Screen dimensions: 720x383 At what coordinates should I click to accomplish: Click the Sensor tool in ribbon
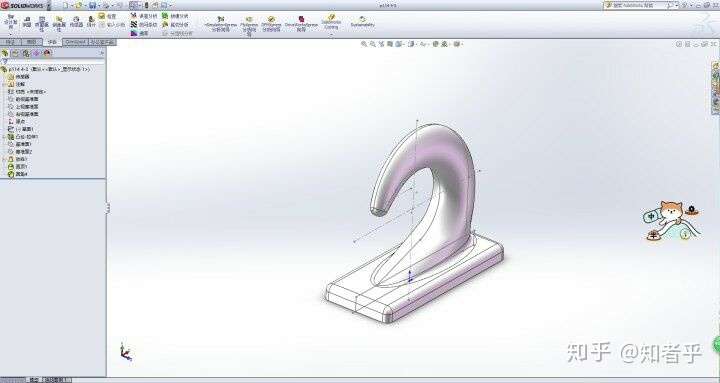[76, 22]
